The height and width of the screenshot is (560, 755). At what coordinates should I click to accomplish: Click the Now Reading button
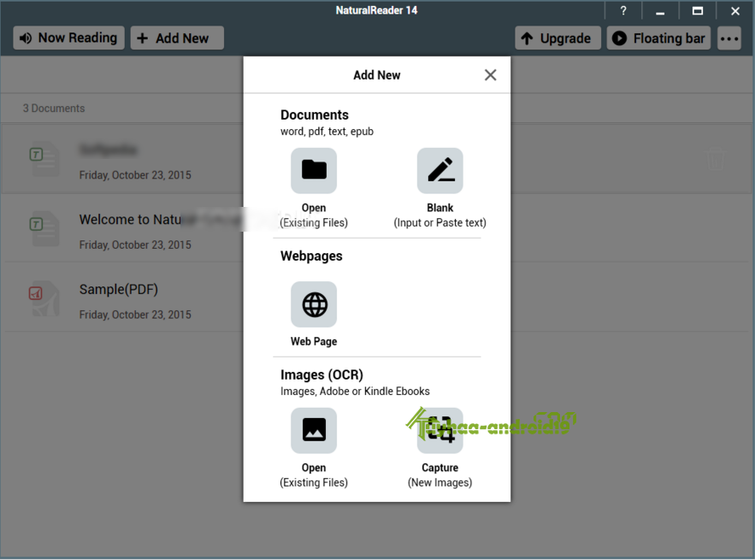tap(69, 38)
